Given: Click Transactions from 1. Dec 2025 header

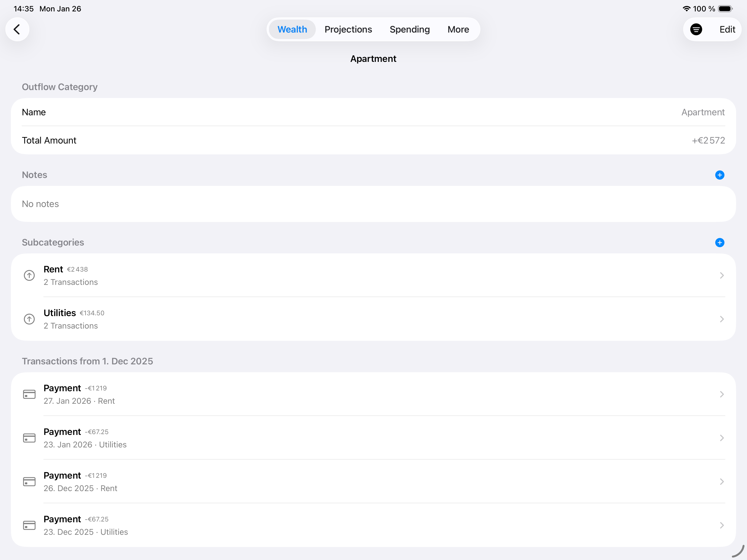Looking at the screenshot, I should point(87,361).
